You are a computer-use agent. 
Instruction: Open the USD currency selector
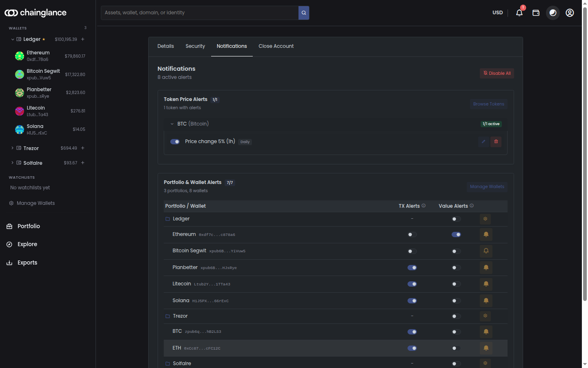coord(497,13)
